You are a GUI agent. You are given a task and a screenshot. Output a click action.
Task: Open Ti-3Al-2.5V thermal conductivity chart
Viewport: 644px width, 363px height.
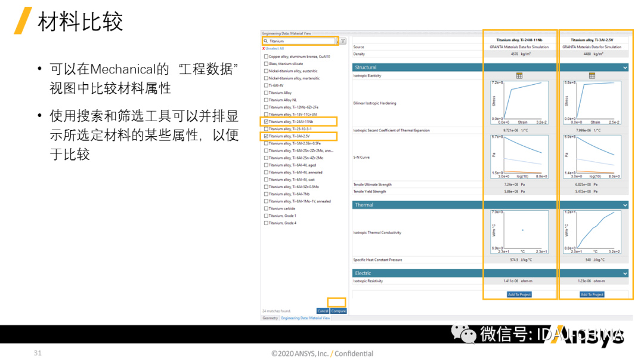592,232
